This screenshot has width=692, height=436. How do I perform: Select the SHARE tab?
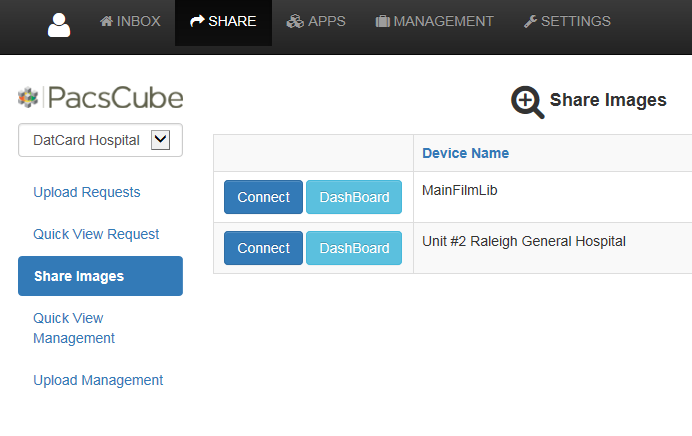coord(223,21)
